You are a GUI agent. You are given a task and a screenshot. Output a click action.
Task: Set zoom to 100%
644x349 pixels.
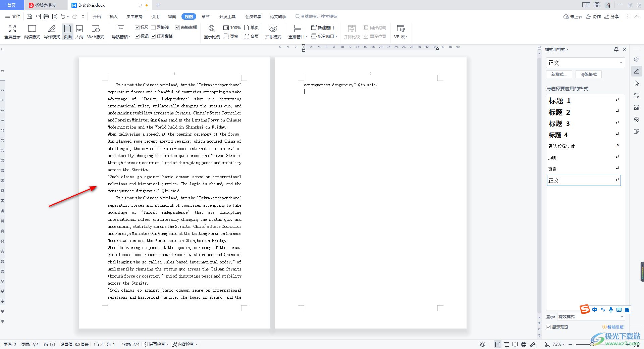232,28
